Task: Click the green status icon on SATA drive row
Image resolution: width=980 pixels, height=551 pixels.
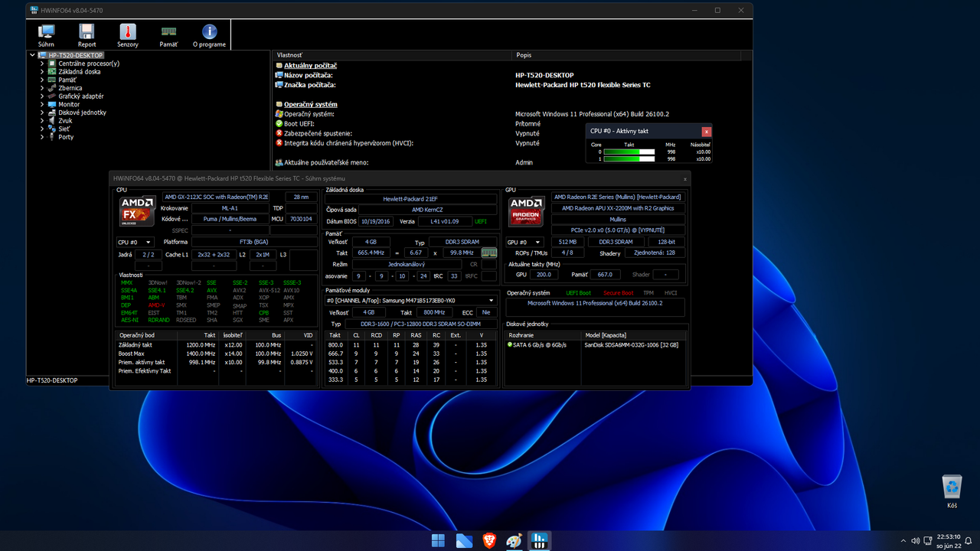Action: [510, 345]
